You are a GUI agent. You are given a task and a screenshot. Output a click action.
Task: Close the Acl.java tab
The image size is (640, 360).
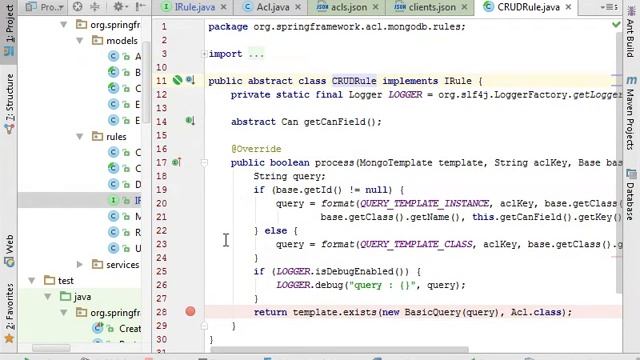click(x=298, y=7)
